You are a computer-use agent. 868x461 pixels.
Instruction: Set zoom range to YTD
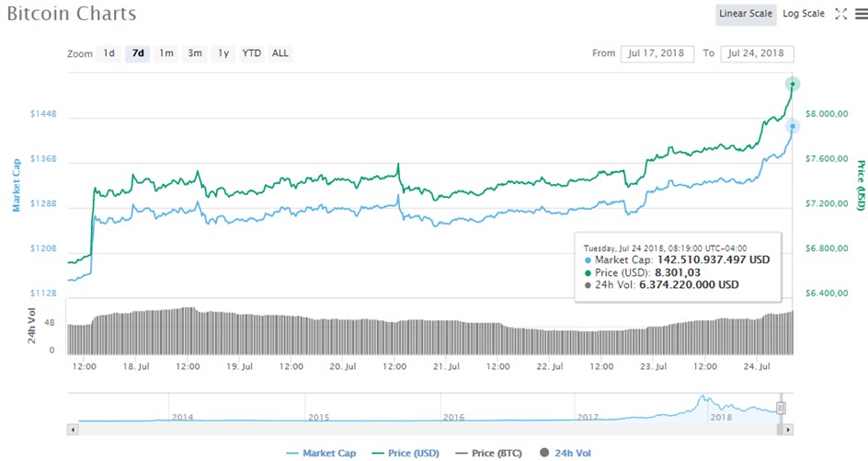point(251,53)
